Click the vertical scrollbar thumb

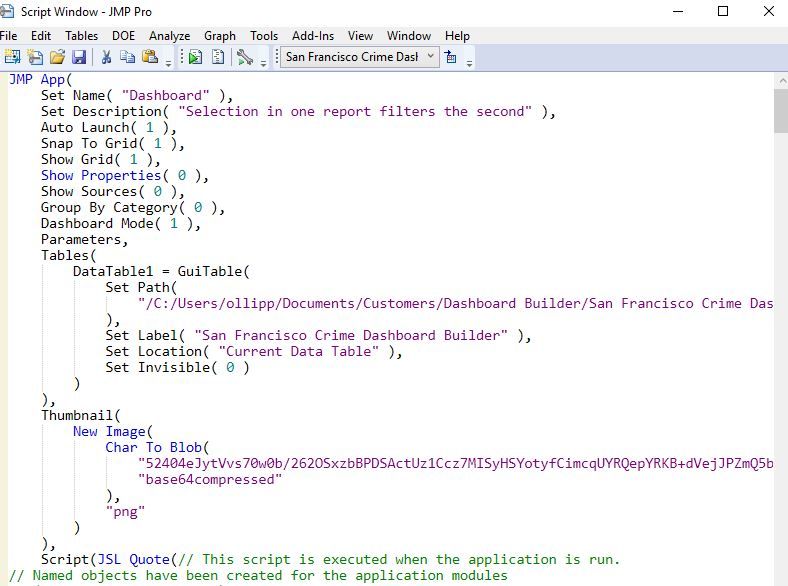pyautogui.click(x=781, y=111)
